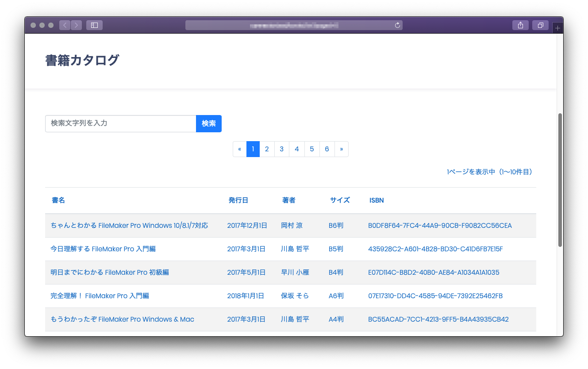This screenshot has height=369, width=588.
Task: Click ISBN 07E17310-DD4C-4585-94DE-7392E25462FB
Action: pos(435,296)
